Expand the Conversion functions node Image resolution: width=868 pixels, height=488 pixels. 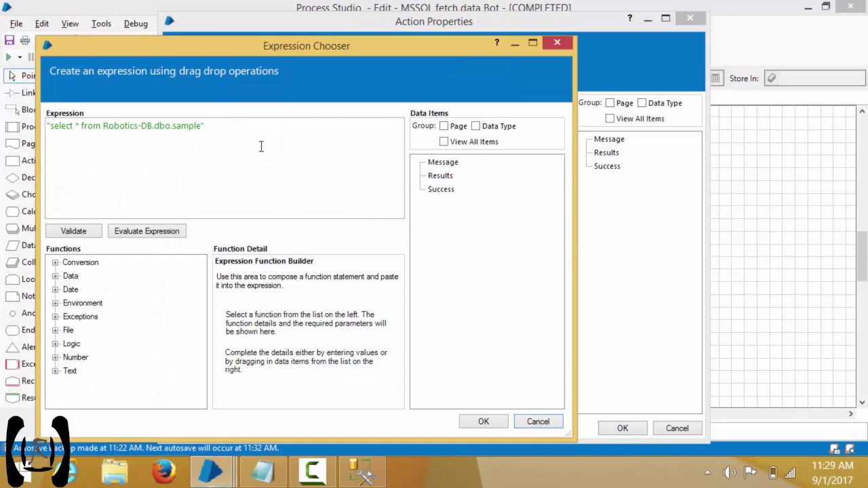point(56,262)
